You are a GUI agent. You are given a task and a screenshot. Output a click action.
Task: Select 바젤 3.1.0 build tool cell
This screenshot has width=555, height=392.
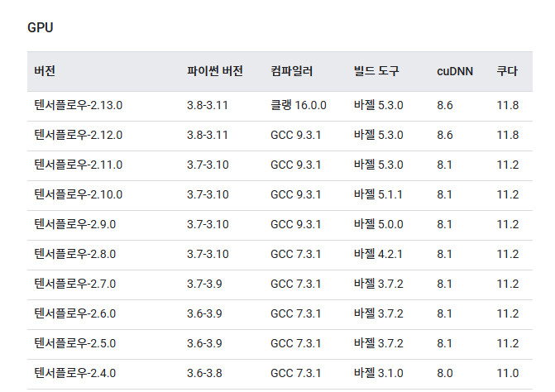click(x=378, y=373)
